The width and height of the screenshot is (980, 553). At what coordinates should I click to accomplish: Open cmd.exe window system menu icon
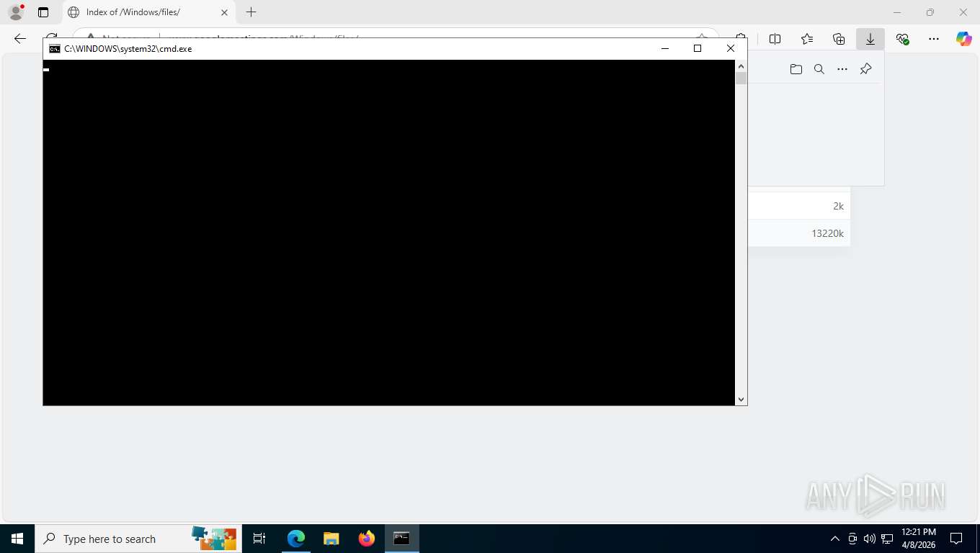(x=55, y=48)
